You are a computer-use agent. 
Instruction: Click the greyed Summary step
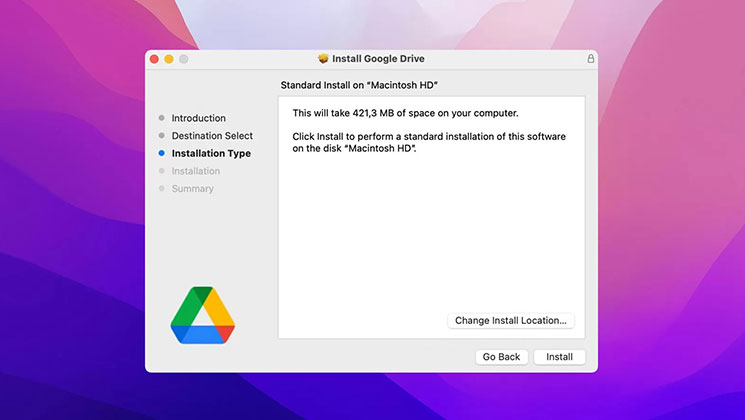pyautogui.click(x=192, y=189)
